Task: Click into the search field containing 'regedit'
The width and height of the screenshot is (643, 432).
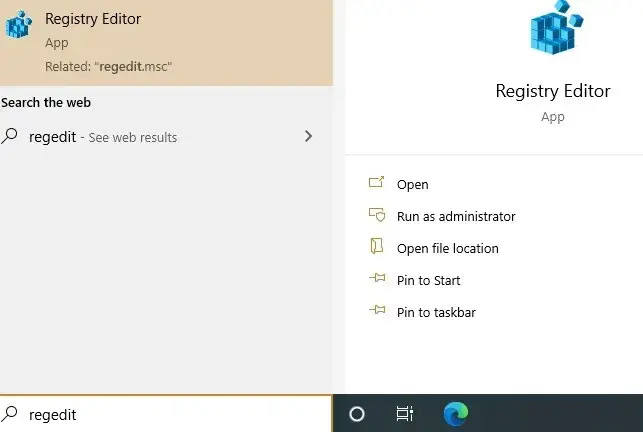Action: (x=170, y=414)
